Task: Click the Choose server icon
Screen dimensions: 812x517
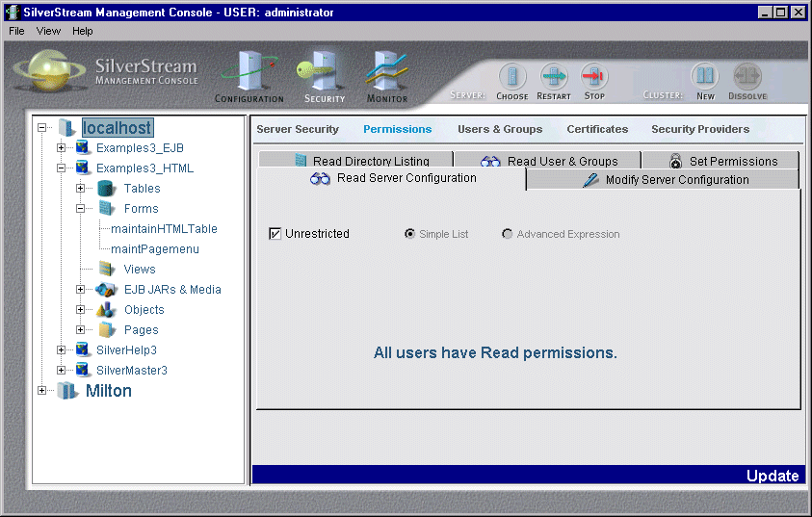Action: click(x=512, y=76)
